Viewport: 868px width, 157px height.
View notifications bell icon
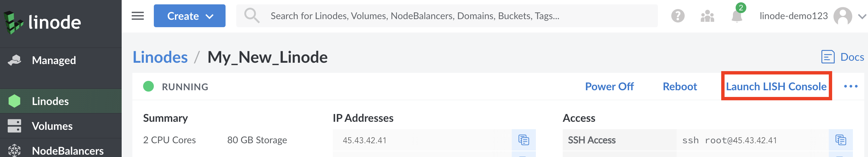coord(737,16)
